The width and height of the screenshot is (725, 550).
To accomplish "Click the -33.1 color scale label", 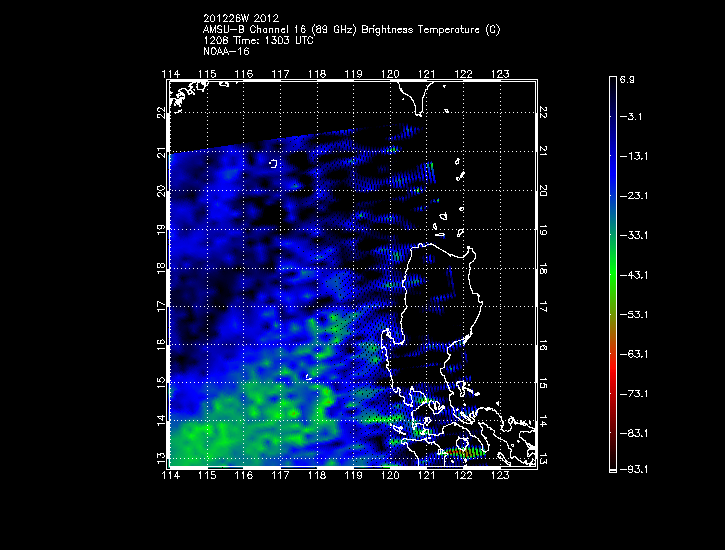I will tap(634, 236).
